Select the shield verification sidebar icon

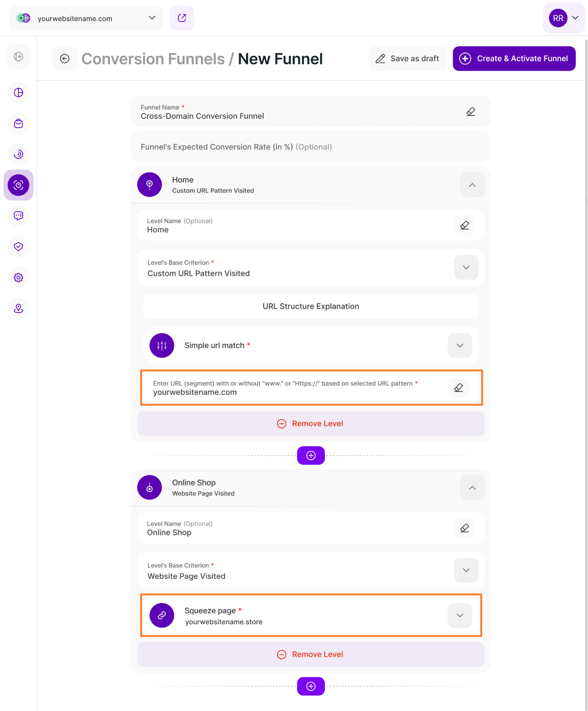[x=18, y=247]
